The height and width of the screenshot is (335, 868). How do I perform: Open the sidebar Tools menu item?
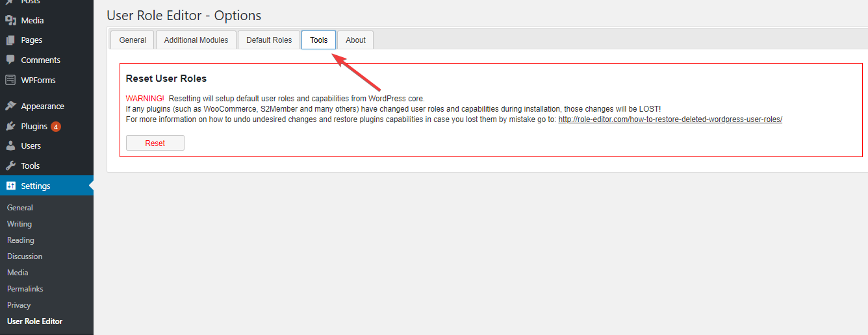pos(47,166)
